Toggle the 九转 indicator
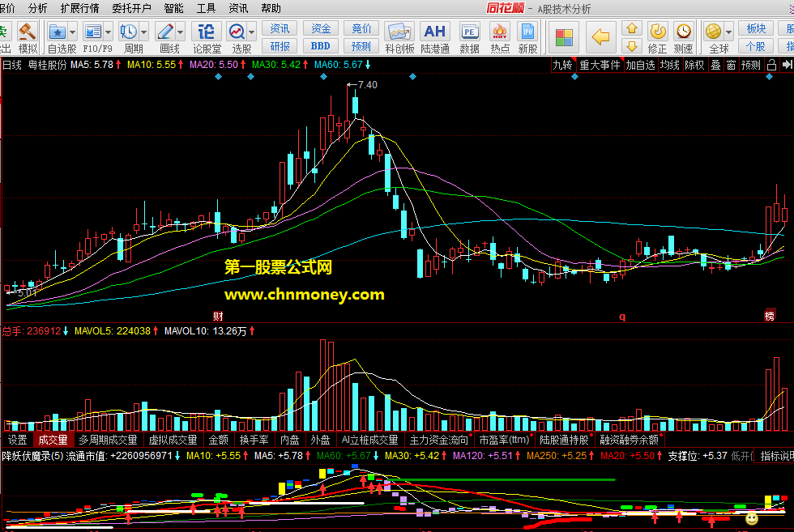The height and width of the screenshot is (532, 794). [x=562, y=66]
